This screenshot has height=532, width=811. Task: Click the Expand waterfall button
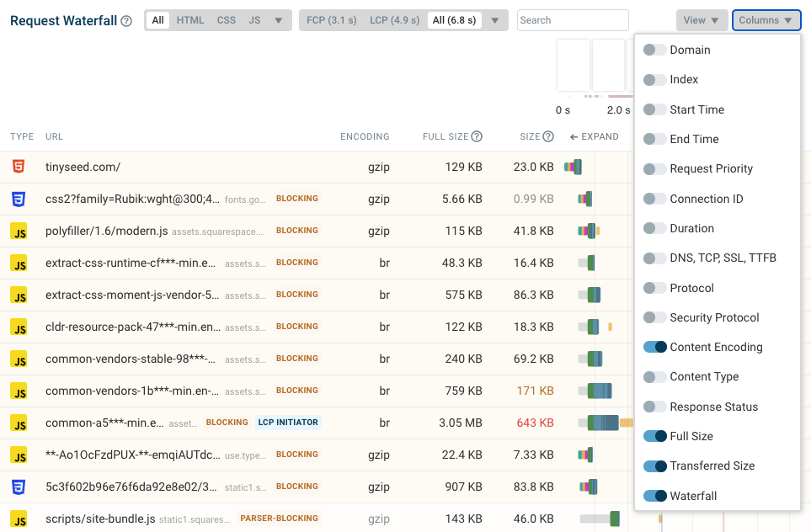[595, 136]
